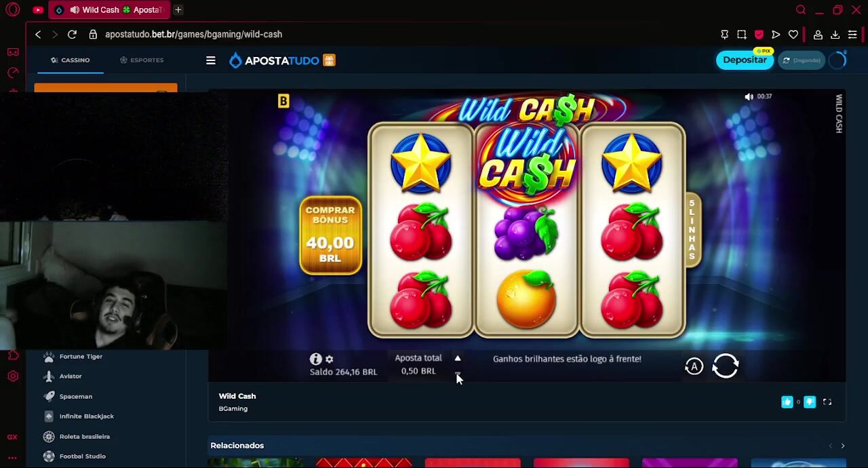Switch to the Esportes tab
This screenshot has width=868, height=468.
[142, 60]
